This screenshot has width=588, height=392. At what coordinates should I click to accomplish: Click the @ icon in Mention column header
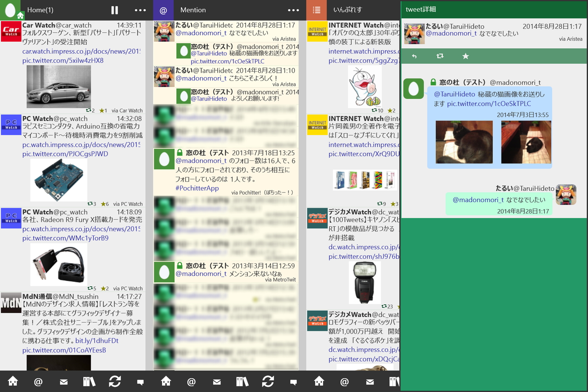point(164,10)
